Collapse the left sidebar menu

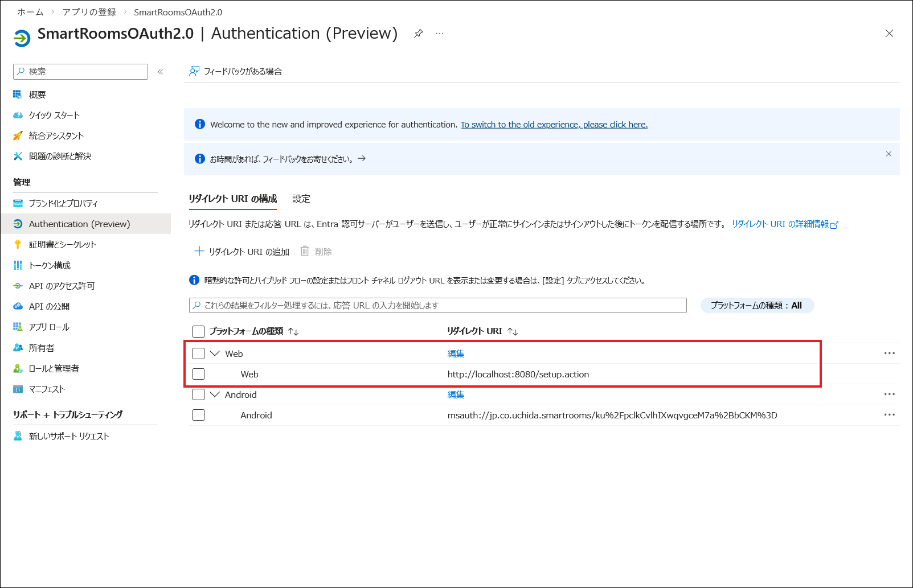[161, 72]
